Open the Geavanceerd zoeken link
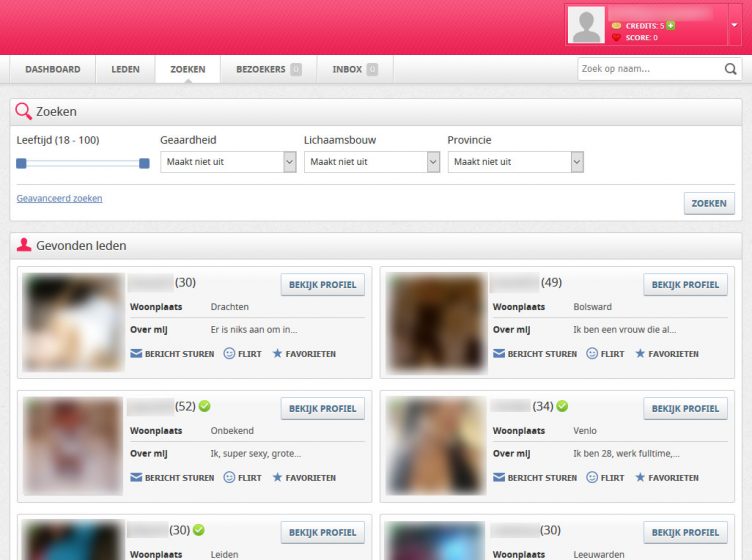This screenshot has width=752, height=560. [59, 199]
